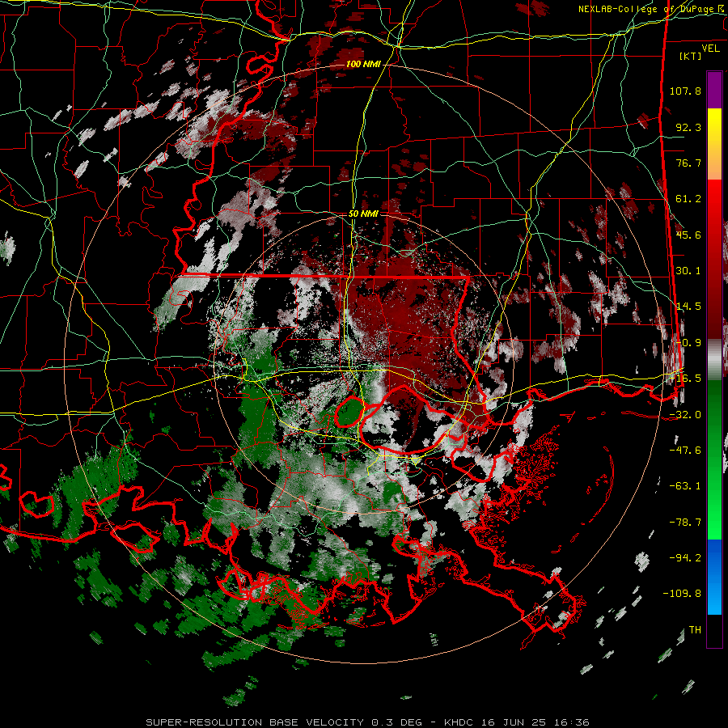The height and width of the screenshot is (728, 728).
Task: Select the 76.7 velocity scale value
Action: 688,163
